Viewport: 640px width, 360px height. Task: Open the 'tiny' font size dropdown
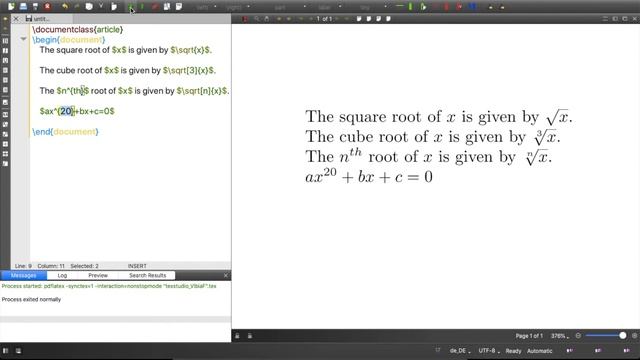[x=385, y=7]
